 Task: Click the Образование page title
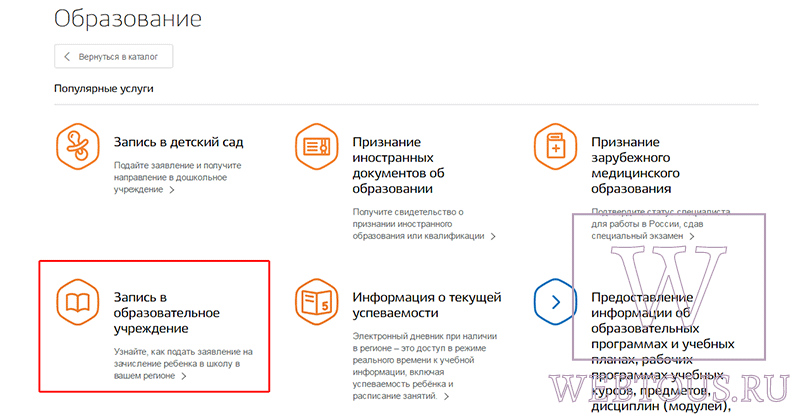pos(128,19)
